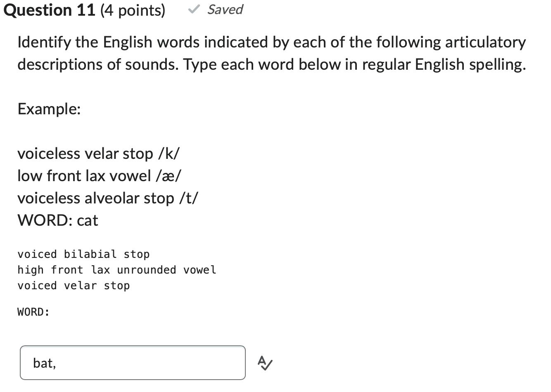The image size is (551, 392).
Task: Click the line high front lax unrounded vowel
Action: click(116, 269)
